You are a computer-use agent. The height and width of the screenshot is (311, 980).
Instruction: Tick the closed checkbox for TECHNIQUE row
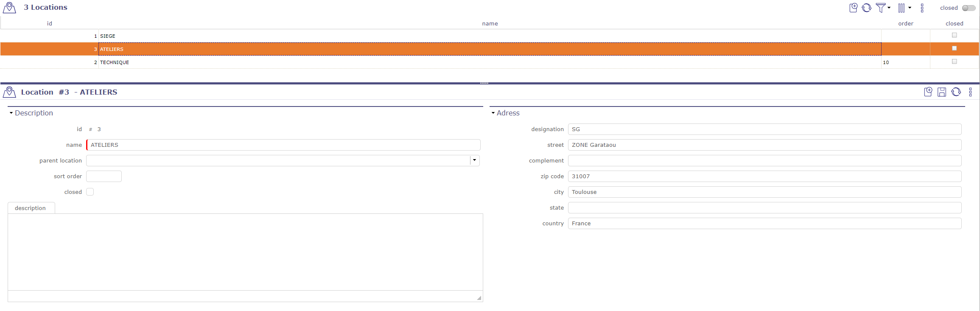point(954,62)
